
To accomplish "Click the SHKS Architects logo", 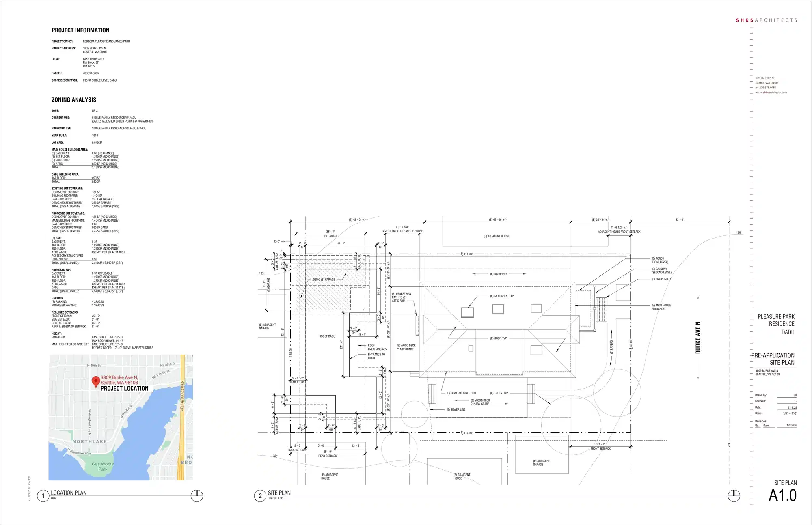I will (767, 20).
